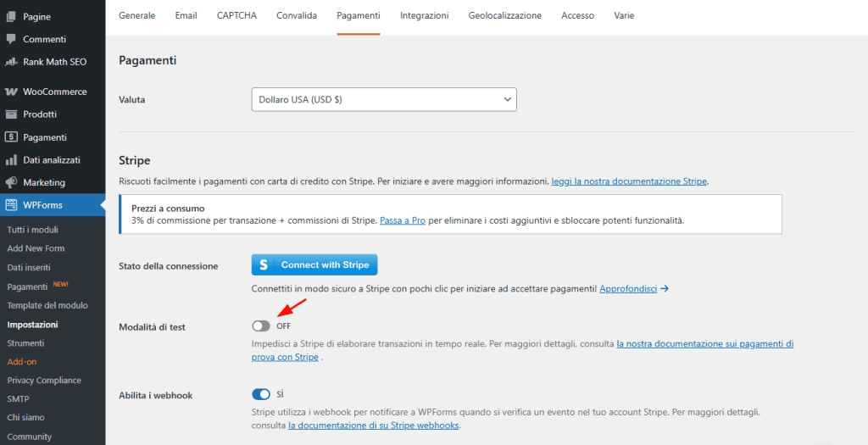Click the Prezzi a consumo notice heading
This screenshot has height=445, width=868.
coord(168,209)
